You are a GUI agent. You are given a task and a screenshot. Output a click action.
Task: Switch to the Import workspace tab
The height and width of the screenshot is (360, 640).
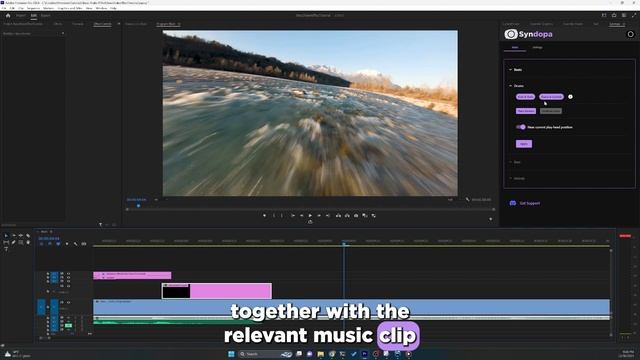pos(21,16)
